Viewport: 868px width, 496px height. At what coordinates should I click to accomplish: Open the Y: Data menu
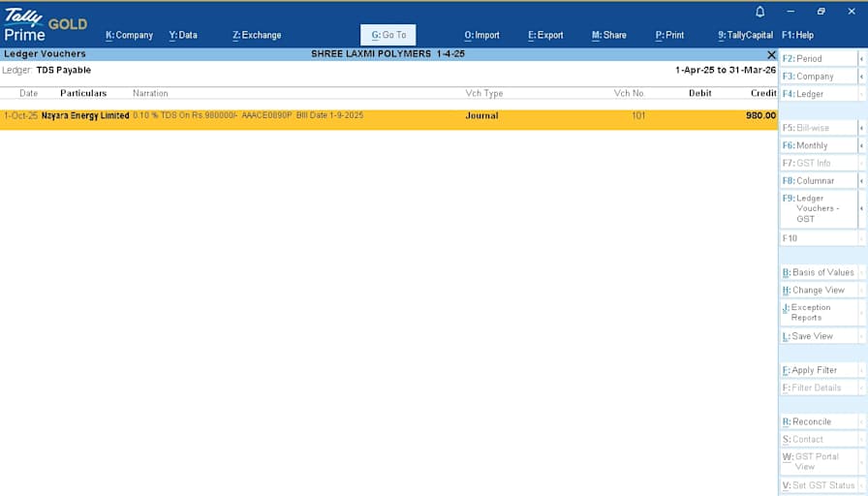click(183, 35)
